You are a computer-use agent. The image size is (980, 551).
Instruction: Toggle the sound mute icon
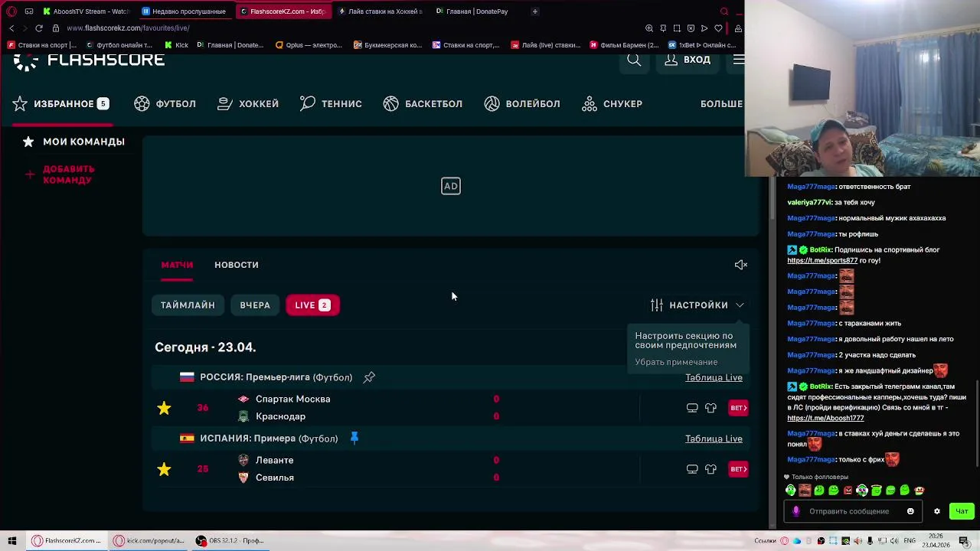point(740,265)
